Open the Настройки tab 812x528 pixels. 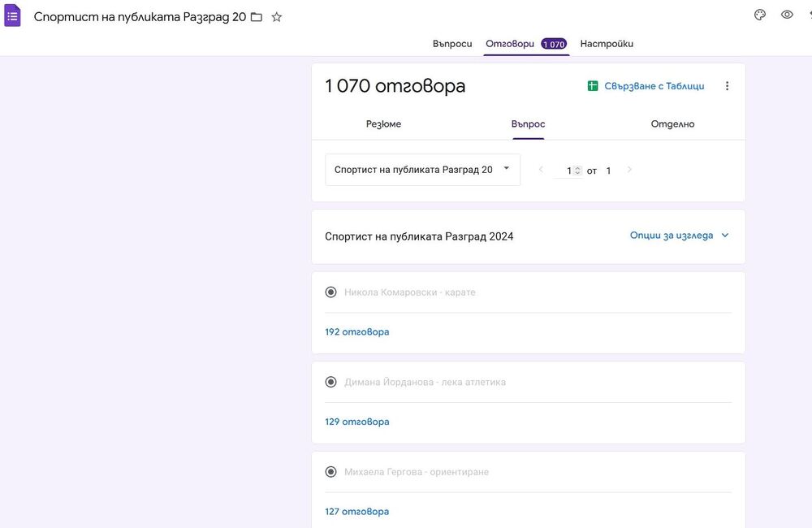(x=607, y=44)
